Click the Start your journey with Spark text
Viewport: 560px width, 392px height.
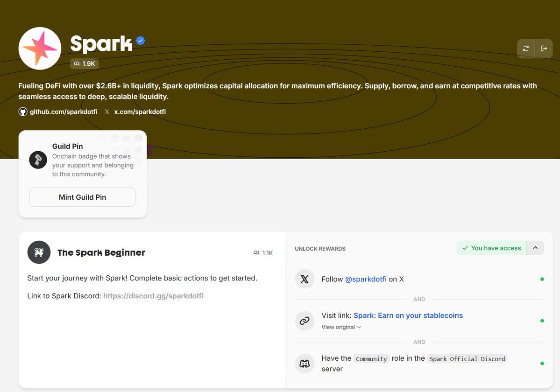point(142,278)
